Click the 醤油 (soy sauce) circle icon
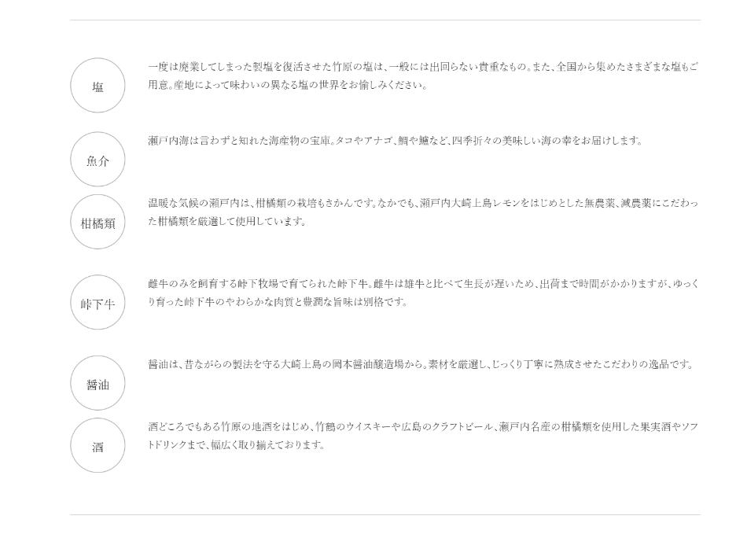The width and height of the screenshot is (747, 560). [98, 384]
